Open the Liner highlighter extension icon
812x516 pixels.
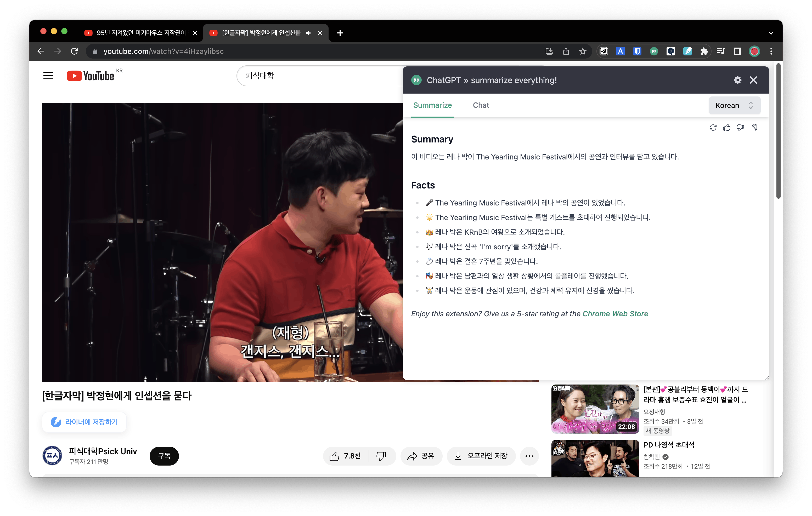(x=687, y=51)
